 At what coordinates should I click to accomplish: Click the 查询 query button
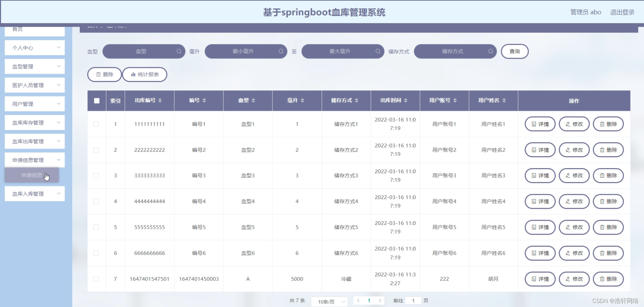click(x=514, y=51)
